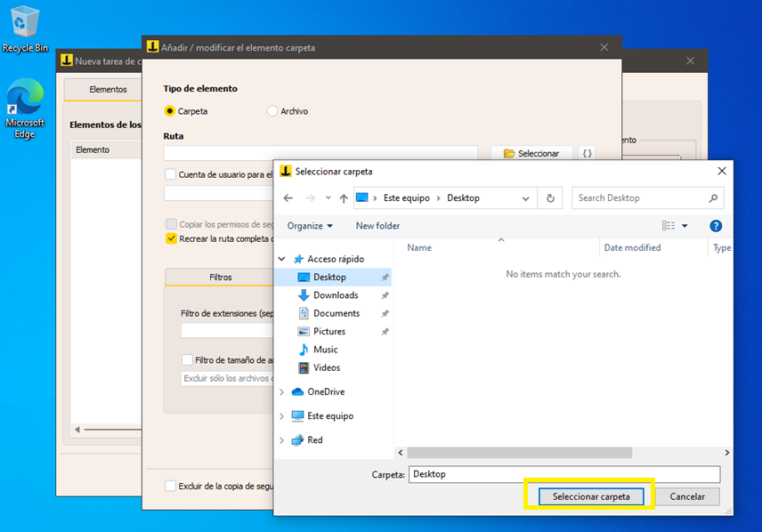Select the Archivo radio button

272,111
